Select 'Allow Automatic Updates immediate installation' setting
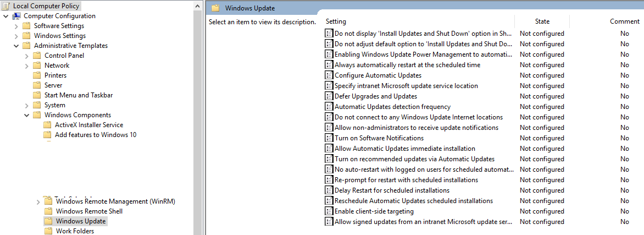644x235 pixels. (x=405, y=148)
